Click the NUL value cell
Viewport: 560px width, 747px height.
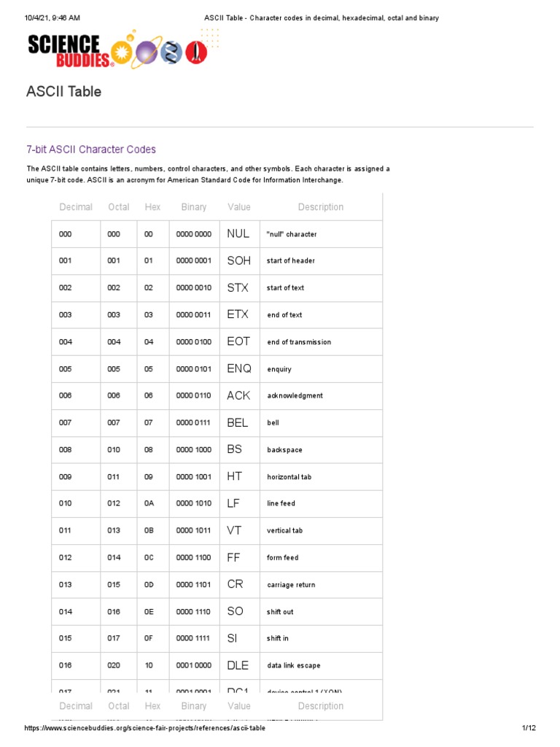coord(238,234)
